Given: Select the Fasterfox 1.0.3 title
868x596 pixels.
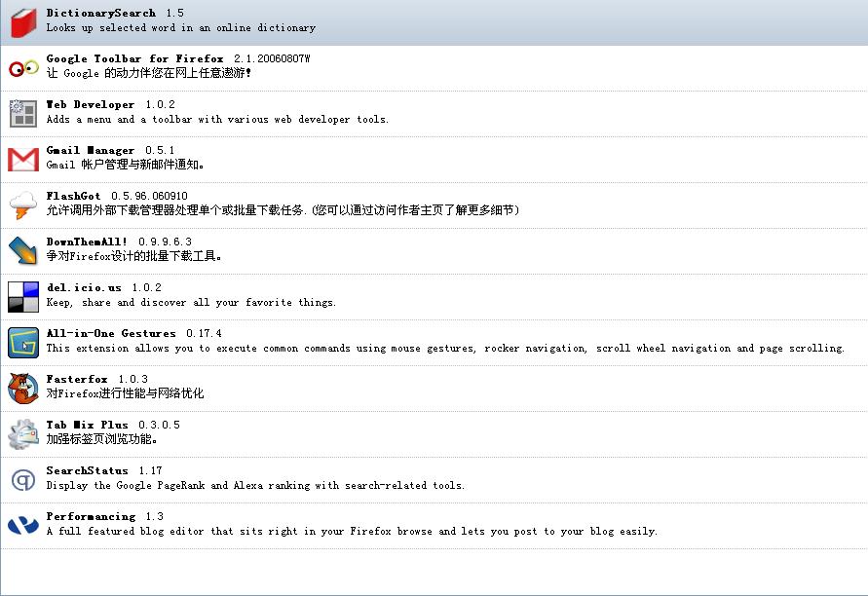Looking at the screenshot, I should click(96, 379).
